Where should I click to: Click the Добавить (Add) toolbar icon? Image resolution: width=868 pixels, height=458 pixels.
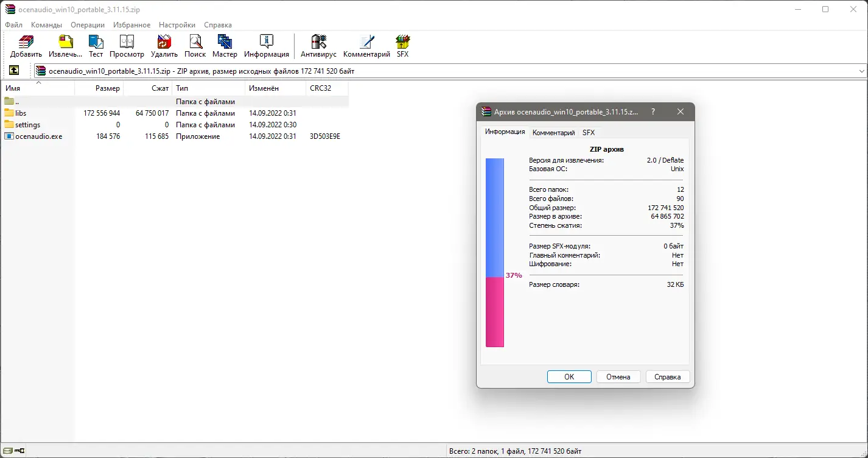[x=26, y=42]
